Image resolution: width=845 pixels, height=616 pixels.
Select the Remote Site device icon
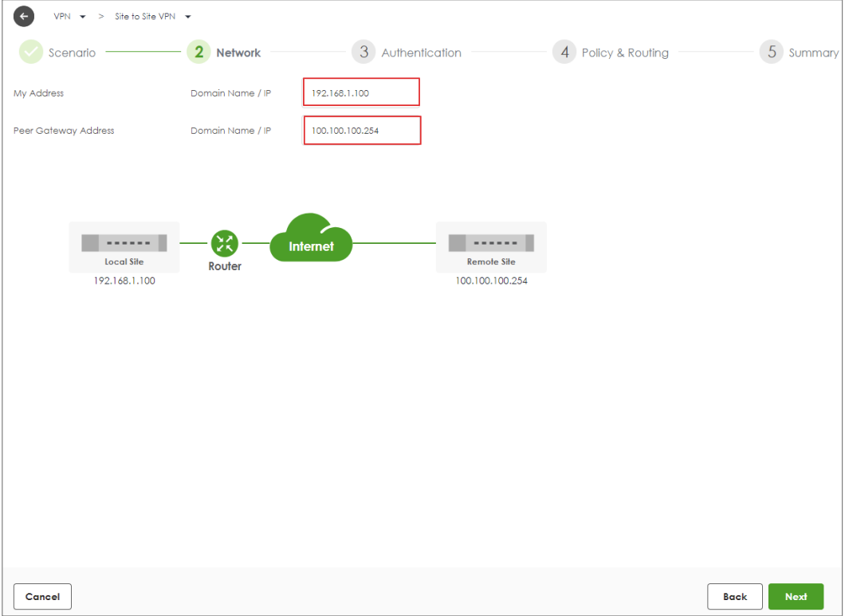pos(491,243)
